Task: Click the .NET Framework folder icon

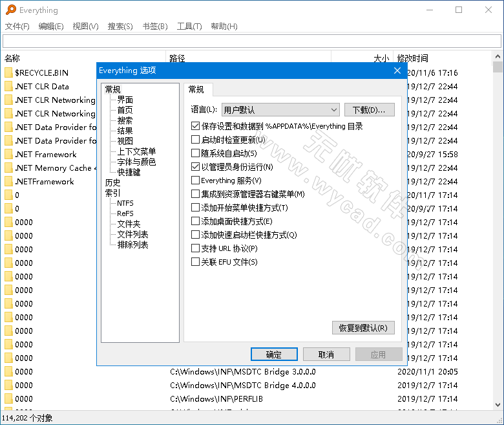Action: (8, 155)
